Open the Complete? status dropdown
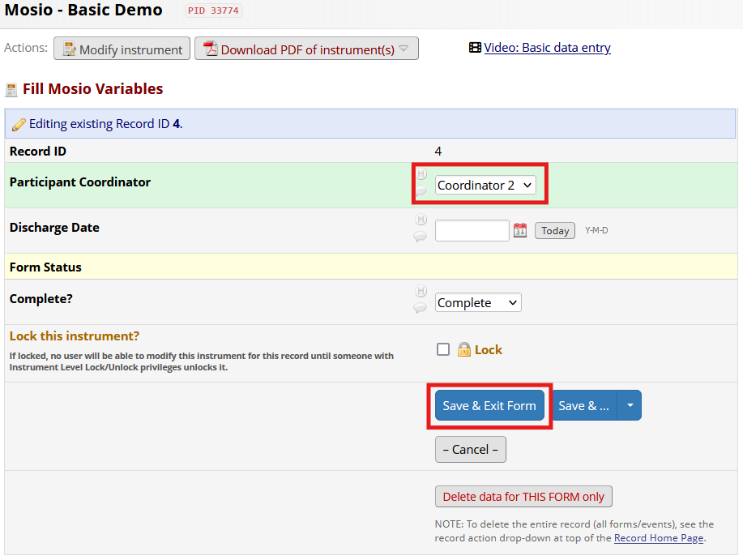 click(x=478, y=303)
